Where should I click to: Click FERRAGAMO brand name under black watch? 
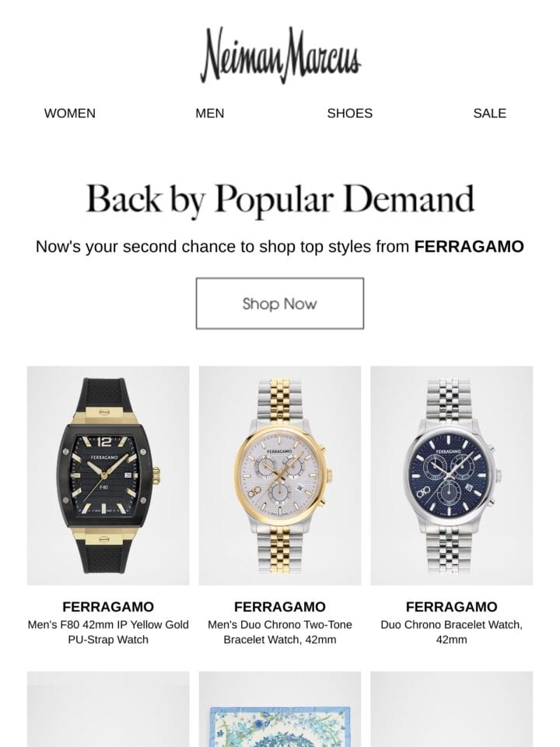click(x=108, y=607)
